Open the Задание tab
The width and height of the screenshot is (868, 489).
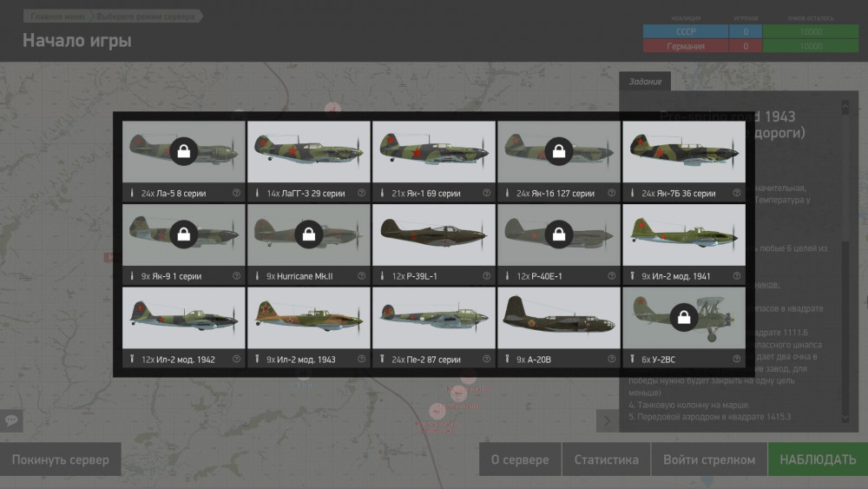pos(644,82)
